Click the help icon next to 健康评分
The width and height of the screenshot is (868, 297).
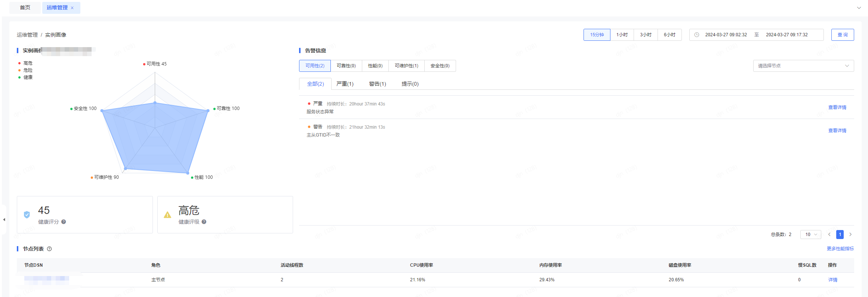click(64, 222)
